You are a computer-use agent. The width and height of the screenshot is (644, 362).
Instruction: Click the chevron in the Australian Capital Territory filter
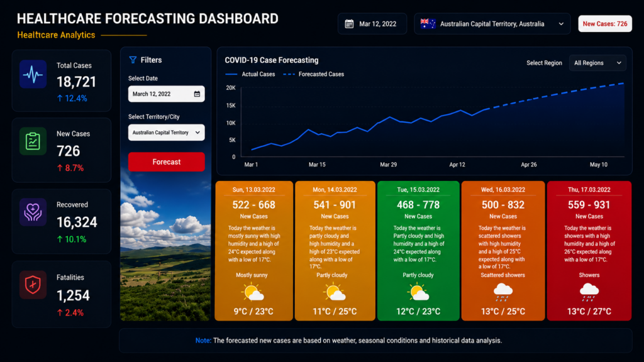(197, 133)
